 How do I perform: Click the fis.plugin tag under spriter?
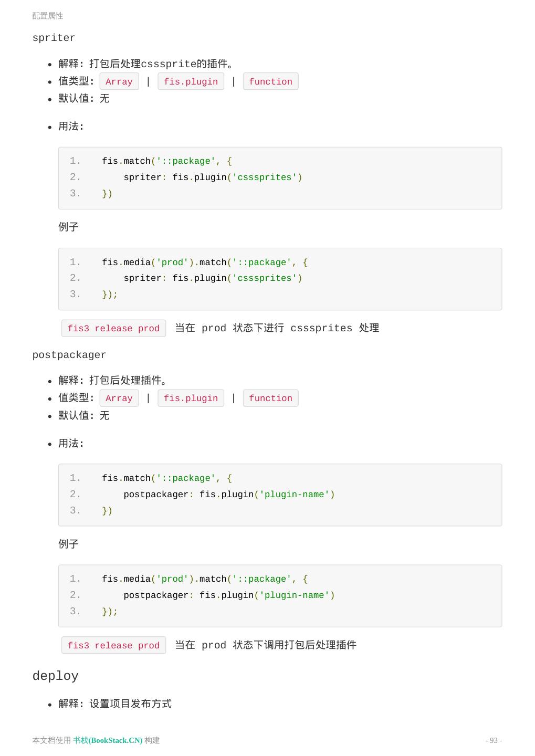[x=191, y=81]
